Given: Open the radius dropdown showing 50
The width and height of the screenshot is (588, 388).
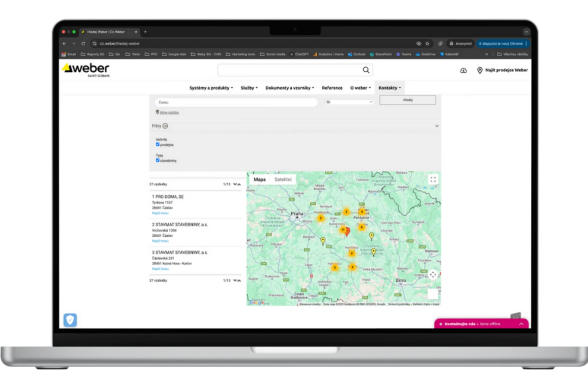Looking at the screenshot, I should point(349,102).
